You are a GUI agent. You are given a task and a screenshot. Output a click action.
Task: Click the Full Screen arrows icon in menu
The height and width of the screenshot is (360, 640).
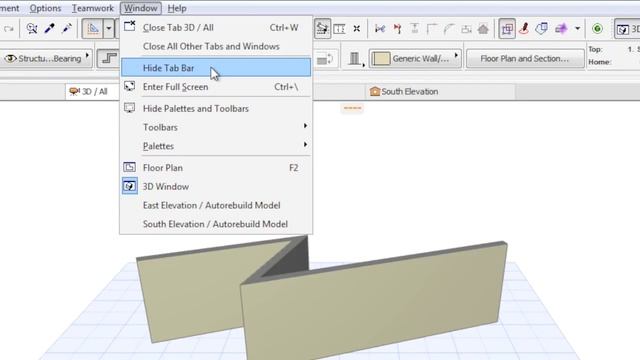point(129,86)
